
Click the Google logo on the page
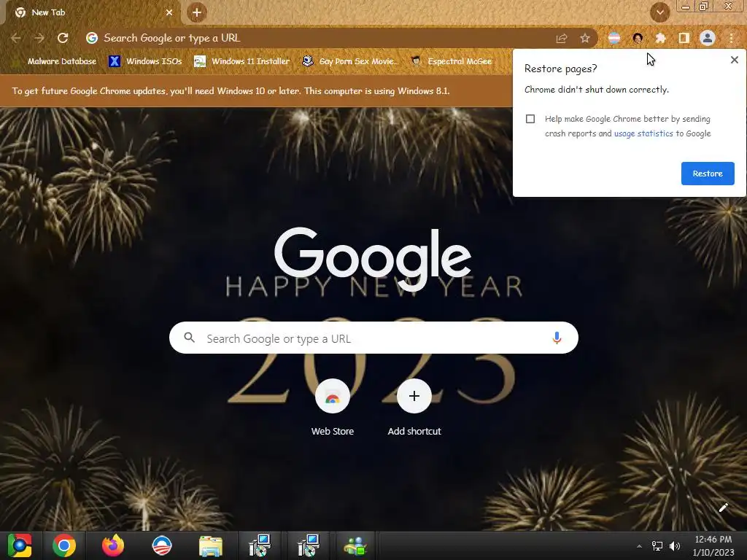tap(373, 257)
